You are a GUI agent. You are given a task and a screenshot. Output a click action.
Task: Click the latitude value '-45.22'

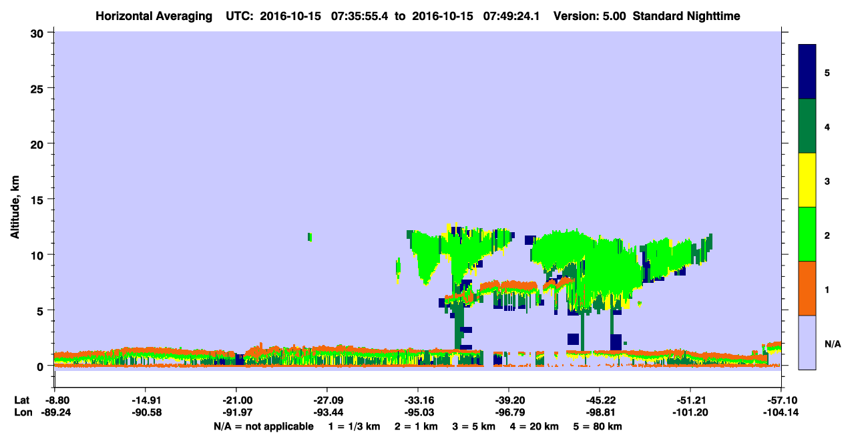[x=600, y=400]
